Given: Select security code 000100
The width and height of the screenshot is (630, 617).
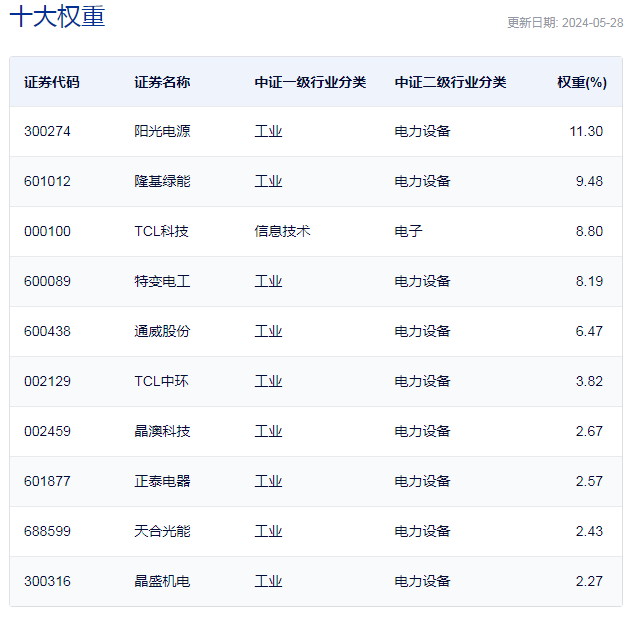Looking at the screenshot, I should pos(47,231).
